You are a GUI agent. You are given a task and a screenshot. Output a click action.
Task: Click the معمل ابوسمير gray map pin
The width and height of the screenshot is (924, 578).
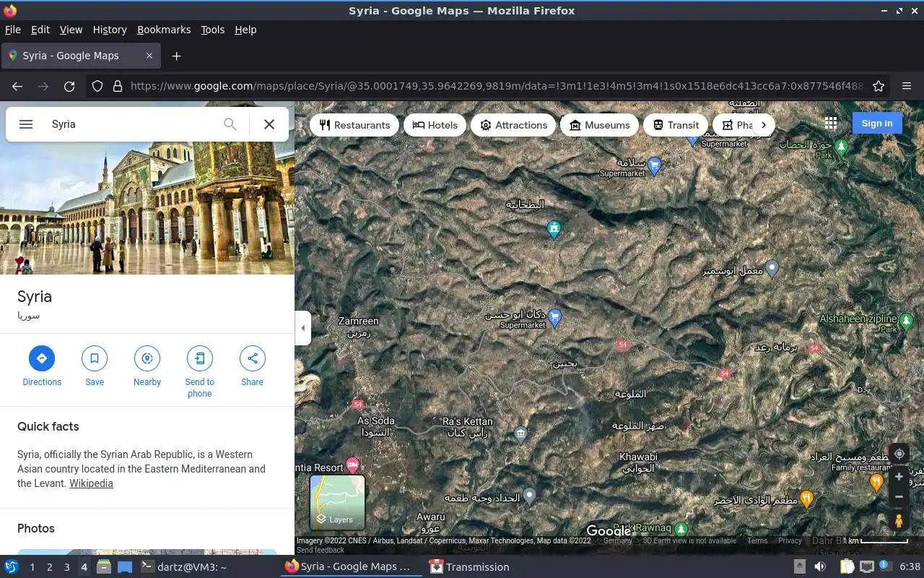[772, 269]
